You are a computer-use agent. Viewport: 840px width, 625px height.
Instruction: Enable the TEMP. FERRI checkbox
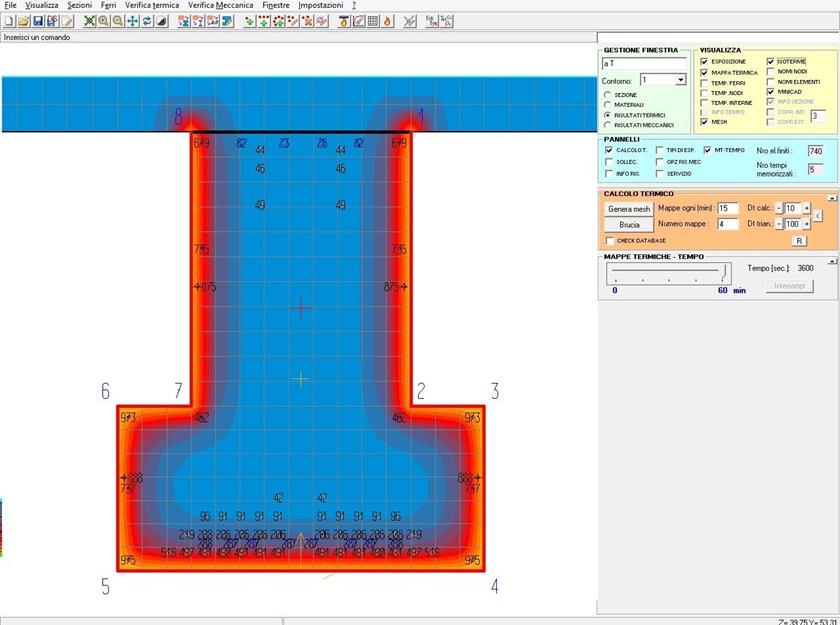pyautogui.click(x=705, y=83)
